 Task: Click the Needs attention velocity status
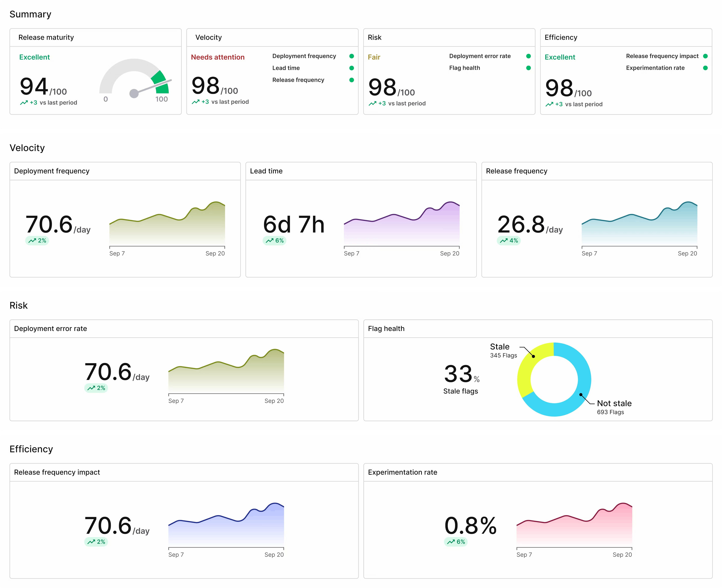[218, 57]
